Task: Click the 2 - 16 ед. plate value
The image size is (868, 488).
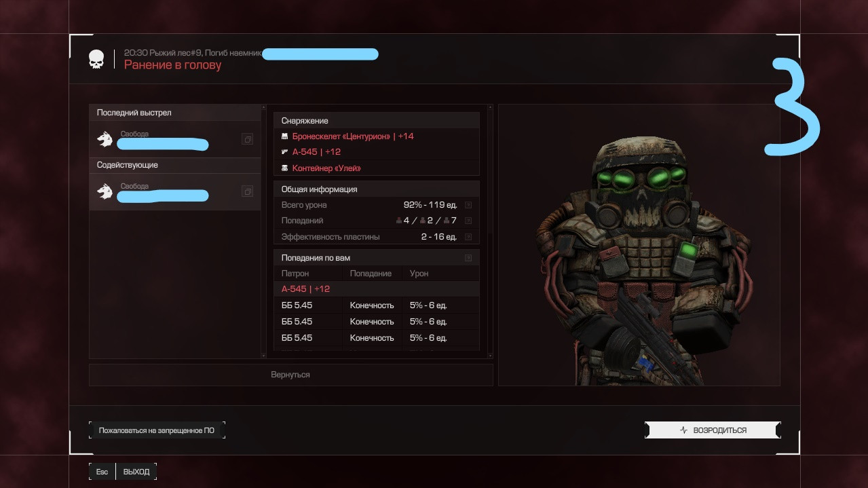Action: click(x=438, y=237)
